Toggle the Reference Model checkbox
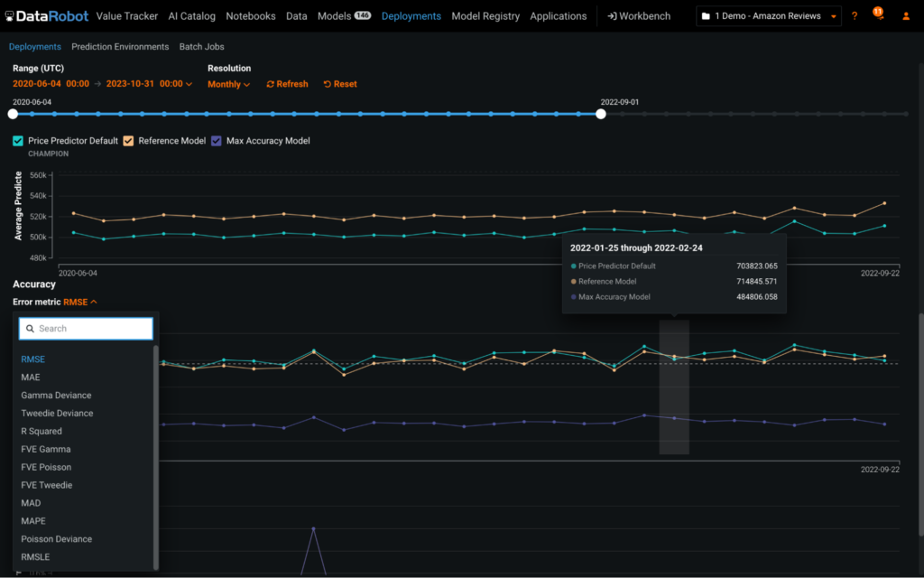Viewport: 924px width, 578px height. pyautogui.click(x=128, y=141)
